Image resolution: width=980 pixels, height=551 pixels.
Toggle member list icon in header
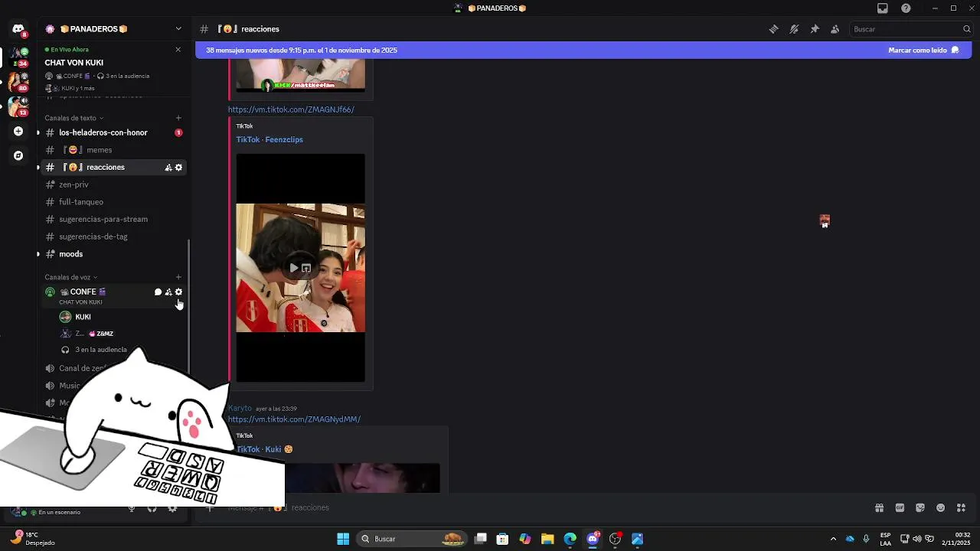[x=835, y=29]
